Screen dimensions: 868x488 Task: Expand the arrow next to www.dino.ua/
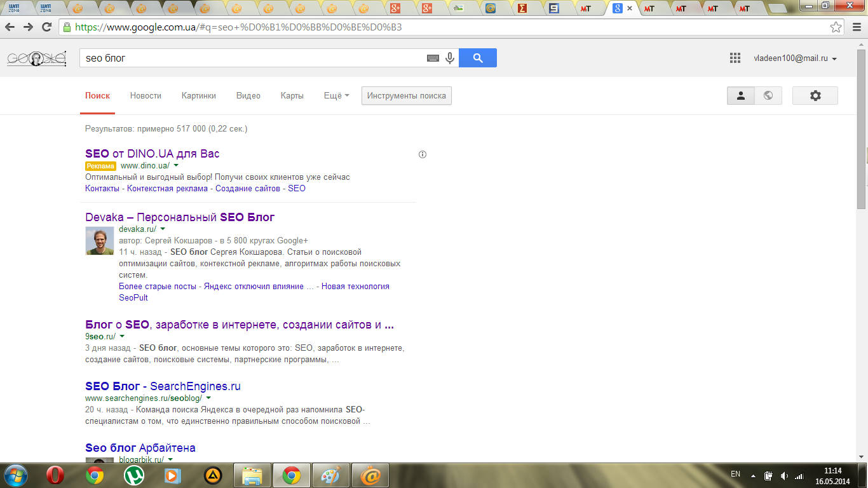[176, 165]
